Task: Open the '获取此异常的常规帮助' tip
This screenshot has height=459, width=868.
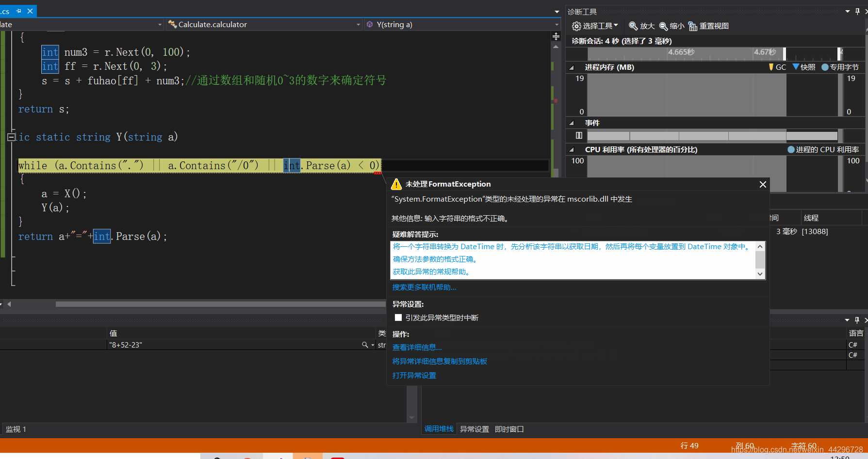Action: coord(432,272)
